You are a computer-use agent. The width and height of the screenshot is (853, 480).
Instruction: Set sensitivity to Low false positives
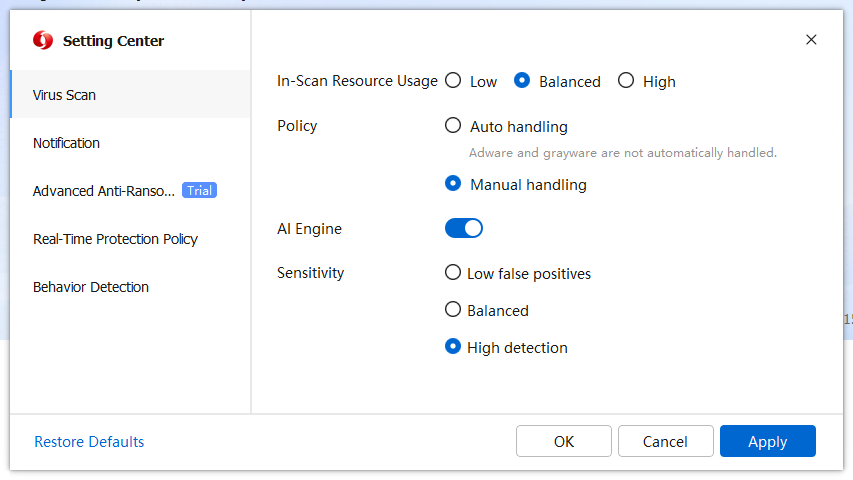(x=453, y=273)
